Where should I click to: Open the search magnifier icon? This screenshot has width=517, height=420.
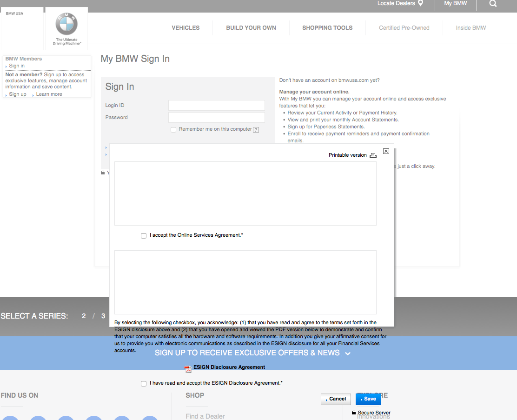pyautogui.click(x=493, y=4)
